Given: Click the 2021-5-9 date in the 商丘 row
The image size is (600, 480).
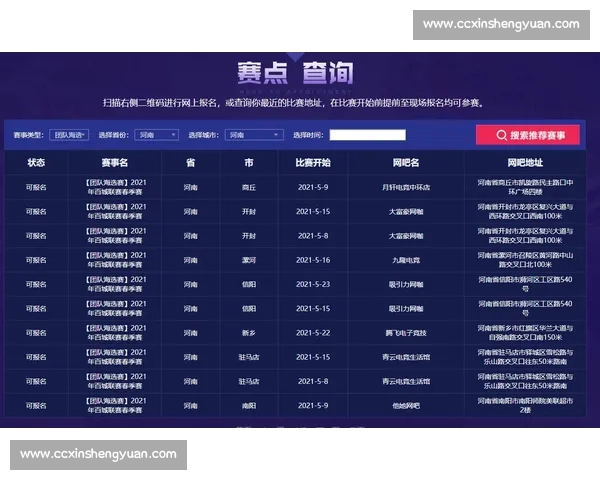Looking at the screenshot, I should click(x=313, y=187).
